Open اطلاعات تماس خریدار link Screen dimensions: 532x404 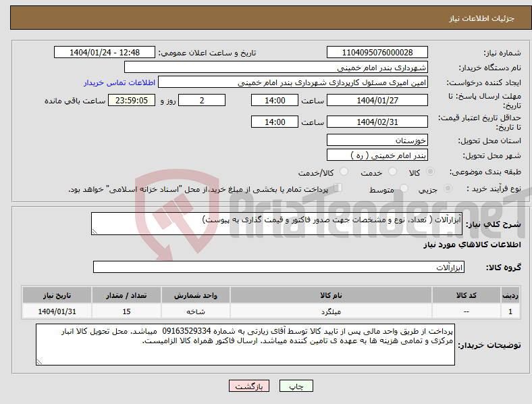pos(119,82)
